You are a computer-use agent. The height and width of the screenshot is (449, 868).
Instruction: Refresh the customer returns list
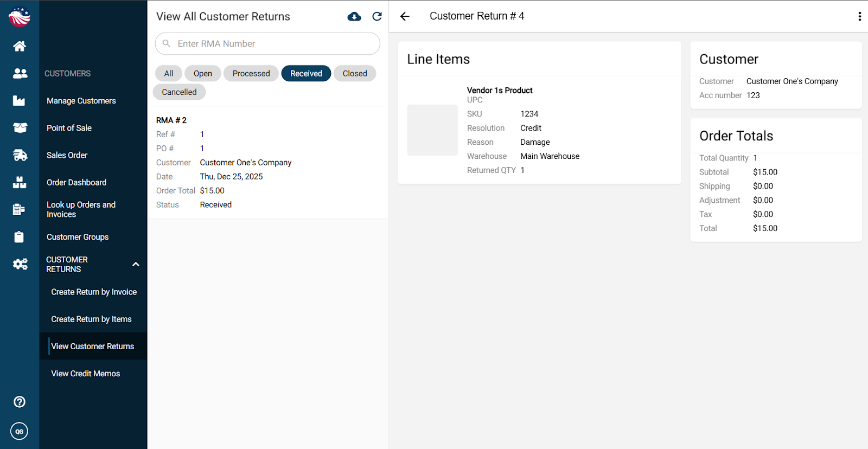click(x=377, y=17)
